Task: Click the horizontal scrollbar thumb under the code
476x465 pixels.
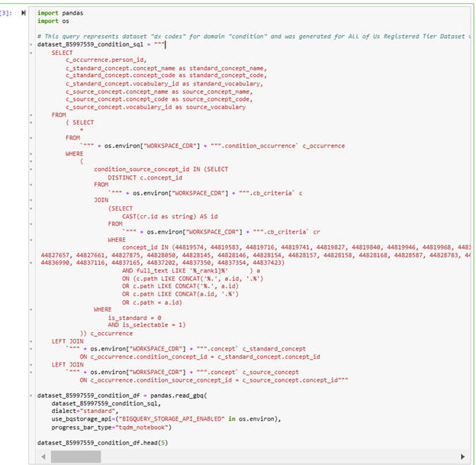Action: point(76,457)
